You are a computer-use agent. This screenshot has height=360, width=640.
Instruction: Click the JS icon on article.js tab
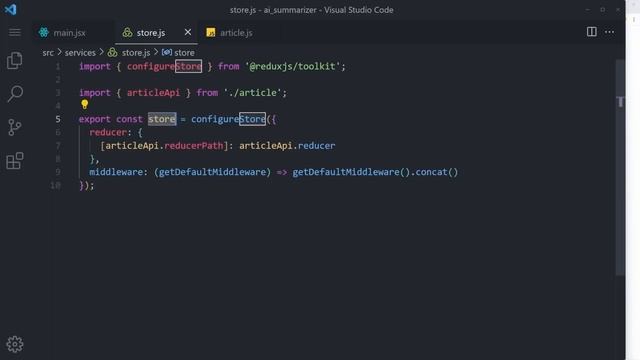[x=211, y=33]
